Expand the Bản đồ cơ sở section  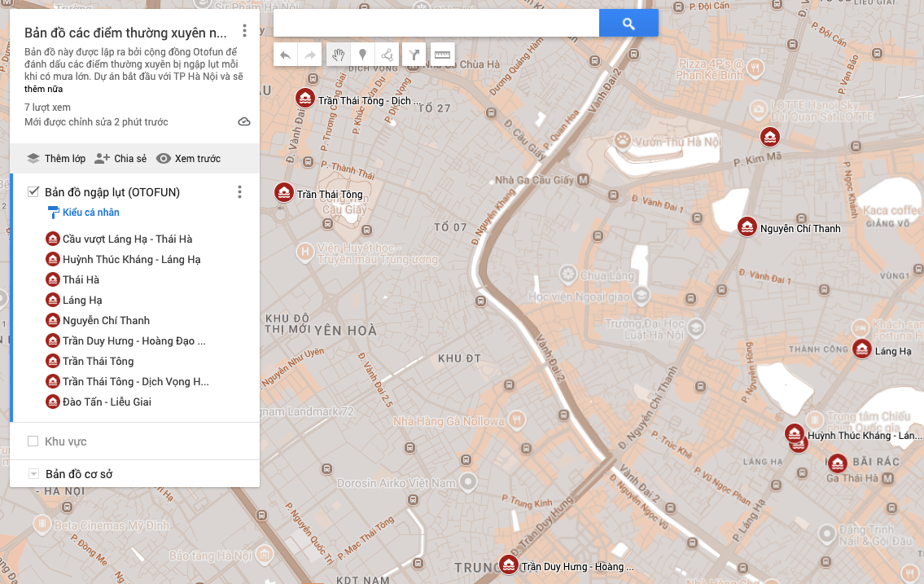[33, 474]
